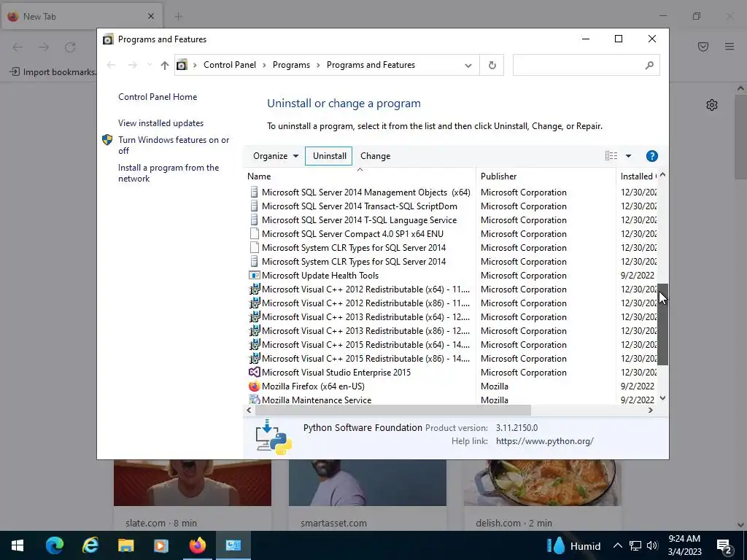Viewport: 747px width, 560px height.
Task: Open File Explorer from taskbar
Action: [125, 545]
